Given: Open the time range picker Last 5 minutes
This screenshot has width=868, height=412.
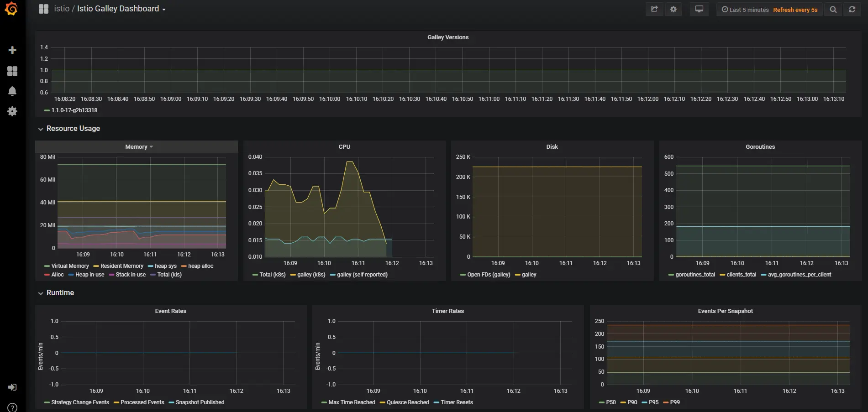Looking at the screenshot, I should pyautogui.click(x=745, y=10).
